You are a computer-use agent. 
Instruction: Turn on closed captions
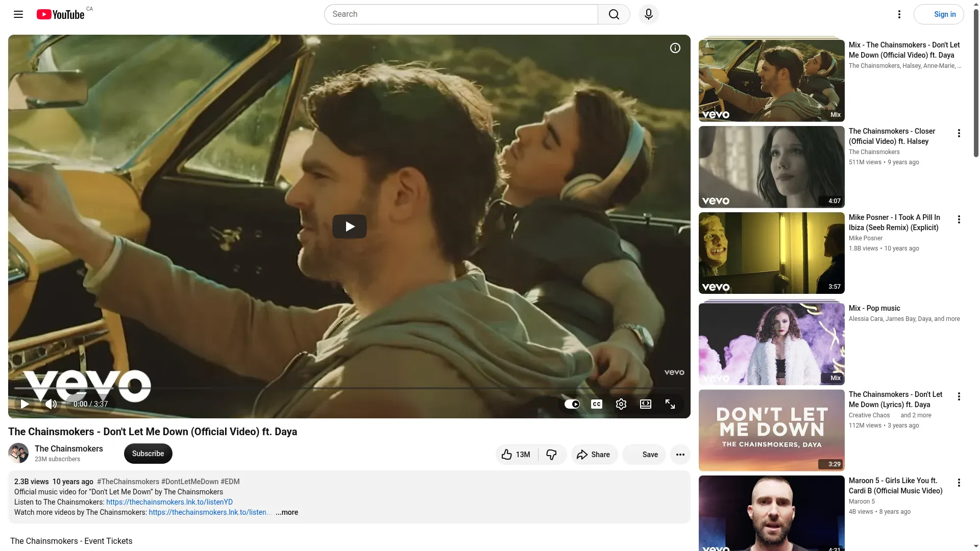(x=597, y=404)
